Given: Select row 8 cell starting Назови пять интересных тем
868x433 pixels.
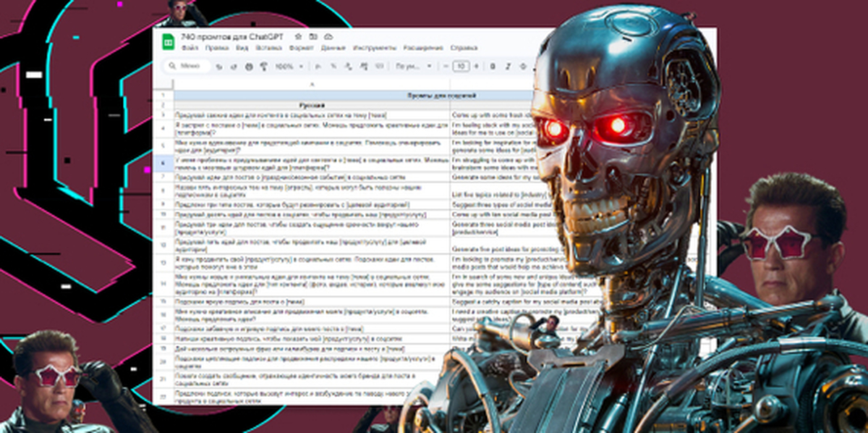Looking at the screenshot, I should [x=311, y=191].
